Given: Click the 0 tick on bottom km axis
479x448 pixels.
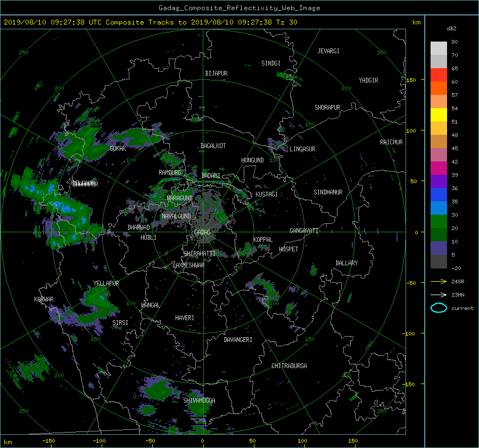Looking at the screenshot, I should click(203, 441).
